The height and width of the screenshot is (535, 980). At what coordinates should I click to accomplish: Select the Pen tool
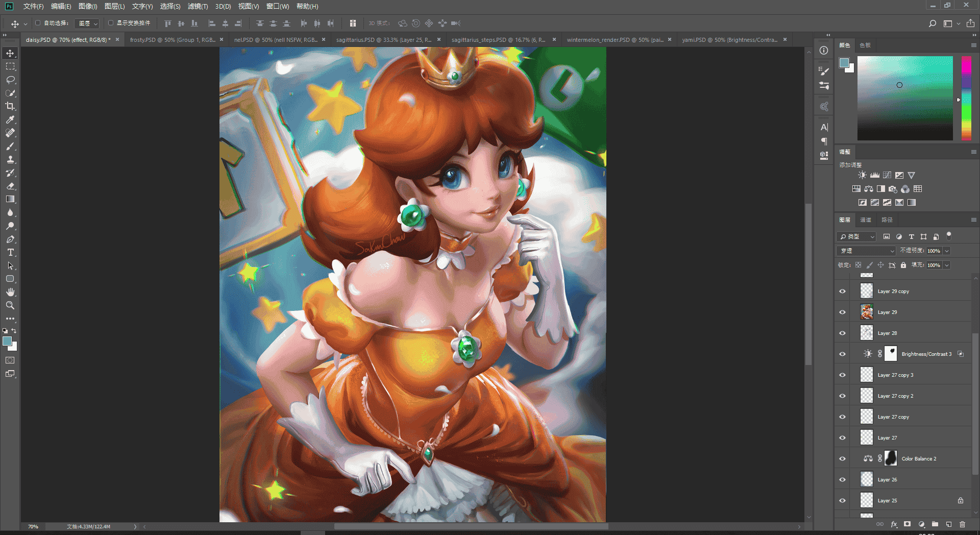coord(10,239)
